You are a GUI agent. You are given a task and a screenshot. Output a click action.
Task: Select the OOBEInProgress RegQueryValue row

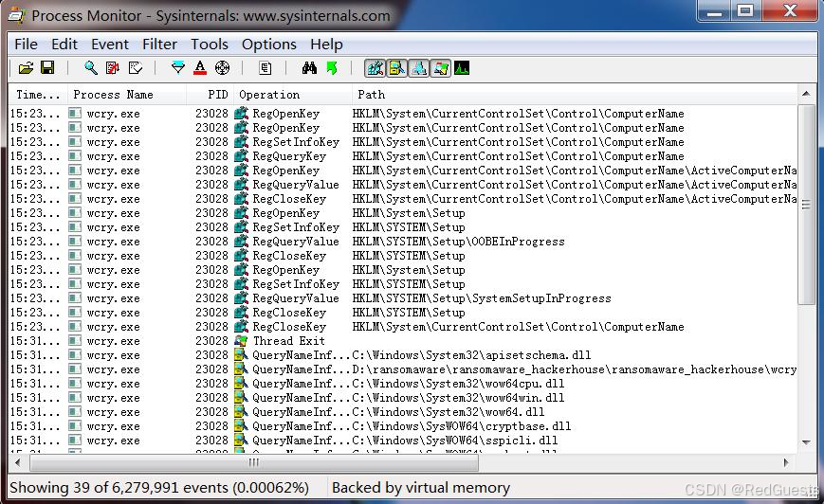[403, 242]
